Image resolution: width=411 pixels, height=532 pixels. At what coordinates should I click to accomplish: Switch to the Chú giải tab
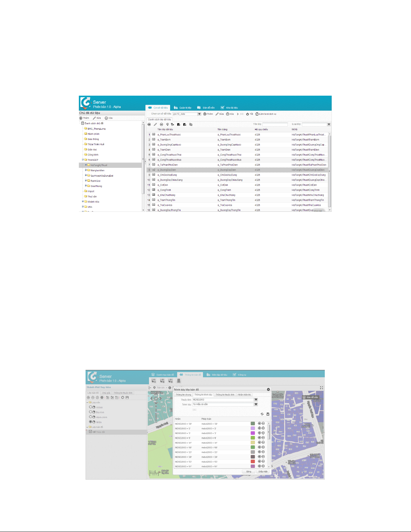click(x=106, y=393)
